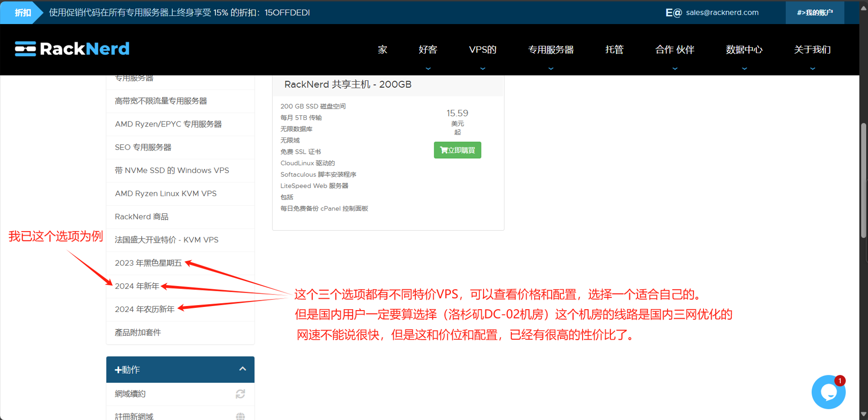Open the 数据中心 dropdown menu
868x420 pixels.
744,50
